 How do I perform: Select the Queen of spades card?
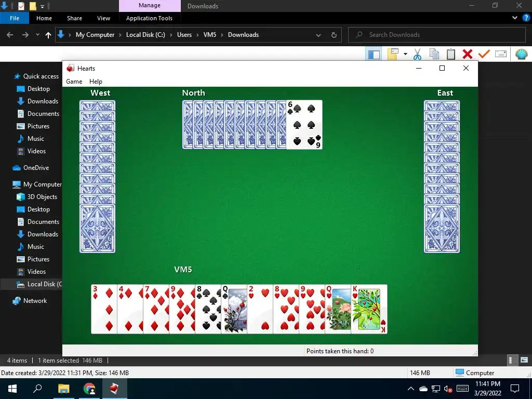coord(234,309)
